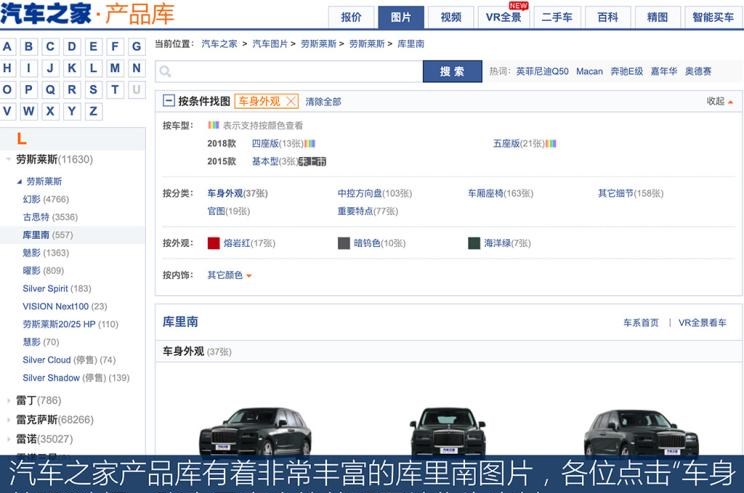Select 2018款 四座版 model photos
Screen dimensions: 744x493
(278, 143)
